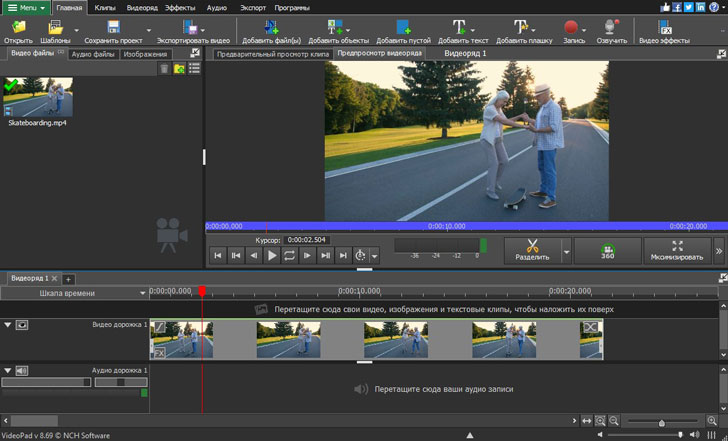The height and width of the screenshot is (441, 728).
Task: Toggle the loop playback button
Action: 289,256
